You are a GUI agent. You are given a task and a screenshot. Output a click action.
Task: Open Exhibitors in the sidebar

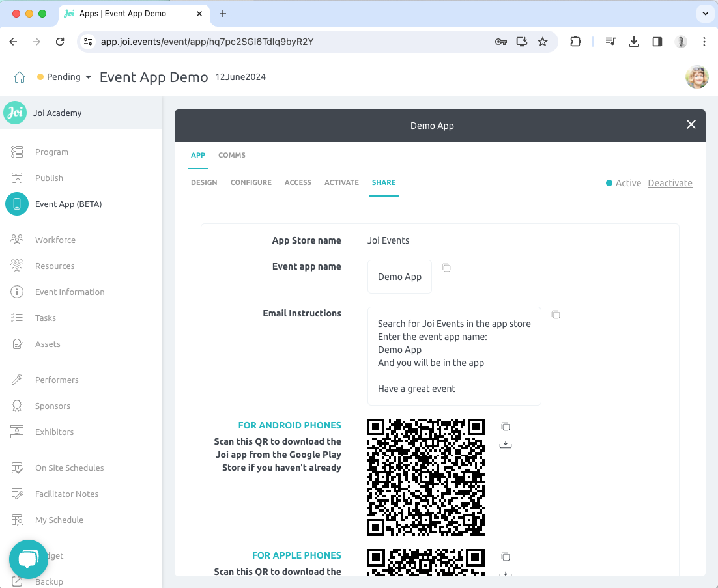coord(54,432)
